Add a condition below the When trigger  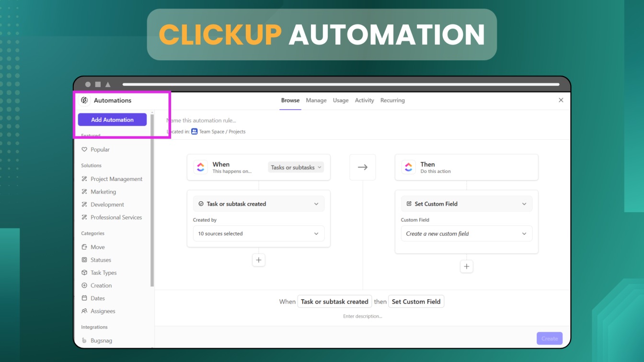click(259, 260)
